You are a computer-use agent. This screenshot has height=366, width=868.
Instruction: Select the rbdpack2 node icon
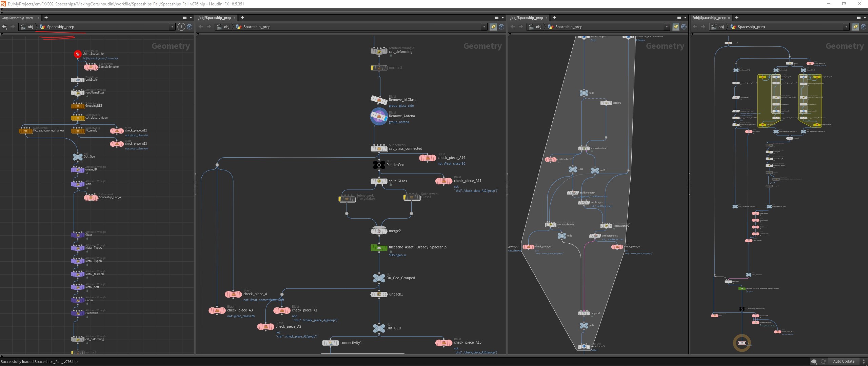(x=584, y=313)
